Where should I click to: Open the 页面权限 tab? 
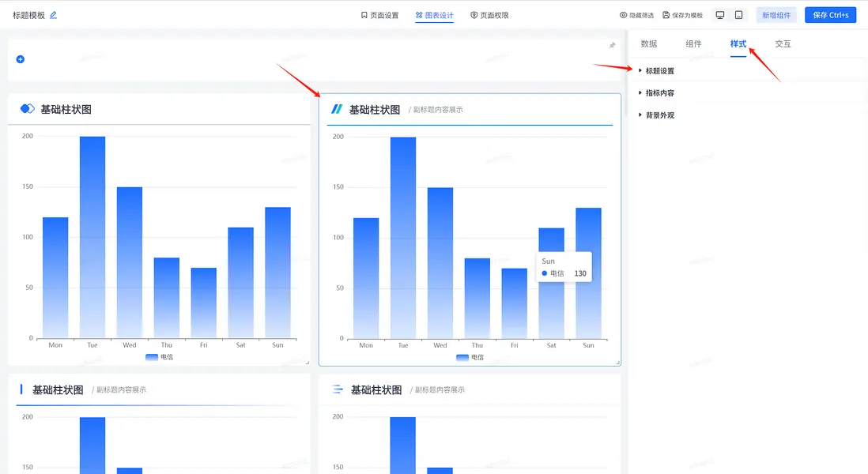pyautogui.click(x=489, y=15)
